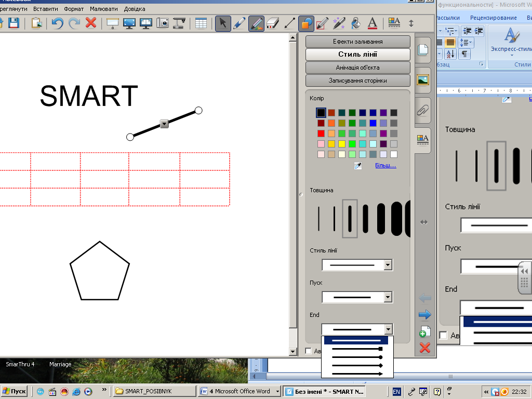Click the Previous Page light-blue arrow
The image size is (532, 399).
[x=425, y=298]
